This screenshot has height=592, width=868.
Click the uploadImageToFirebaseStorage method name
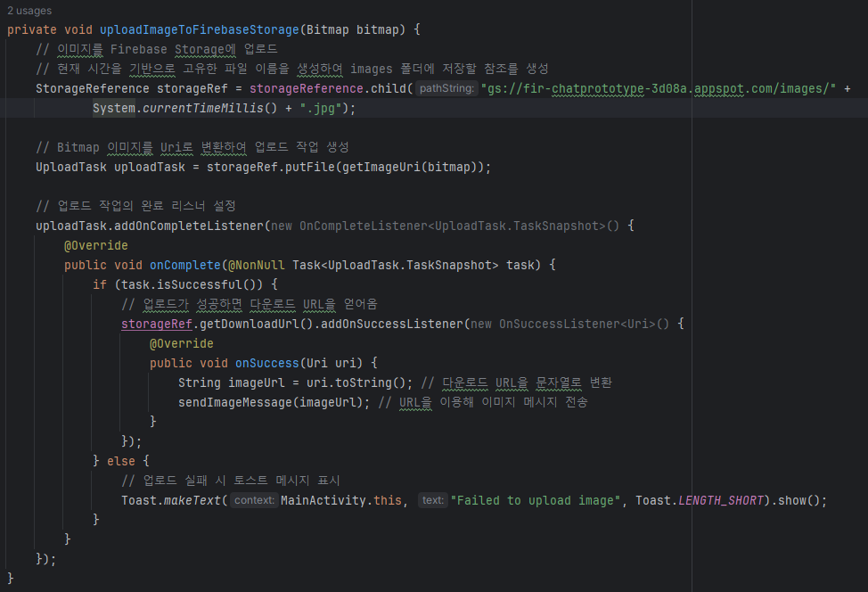pos(200,29)
